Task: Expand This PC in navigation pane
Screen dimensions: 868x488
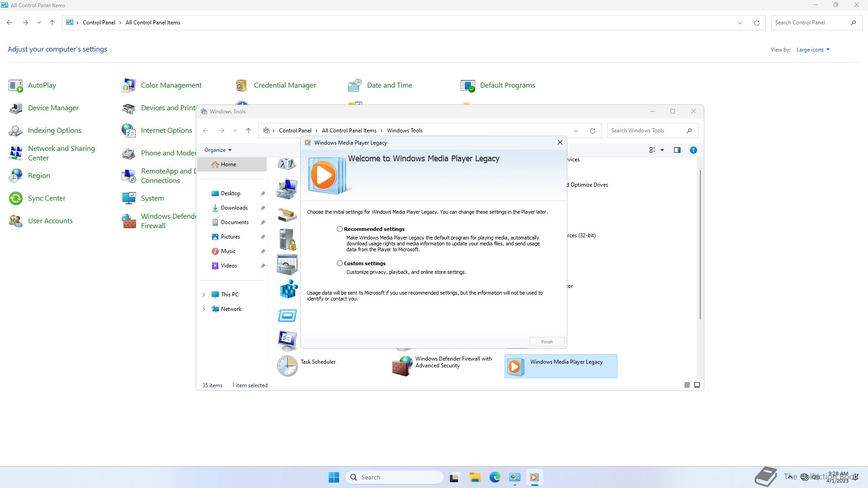Action: 203,295
